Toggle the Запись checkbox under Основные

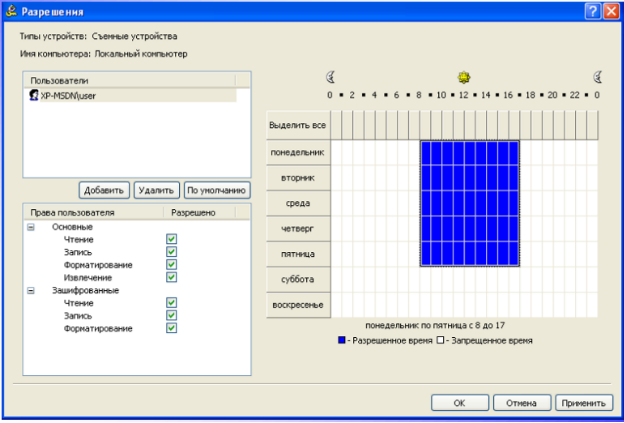pos(172,251)
